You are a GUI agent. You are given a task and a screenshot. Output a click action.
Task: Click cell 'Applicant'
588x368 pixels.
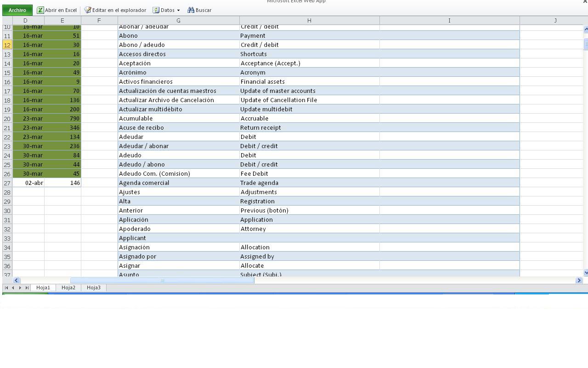click(x=179, y=238)
